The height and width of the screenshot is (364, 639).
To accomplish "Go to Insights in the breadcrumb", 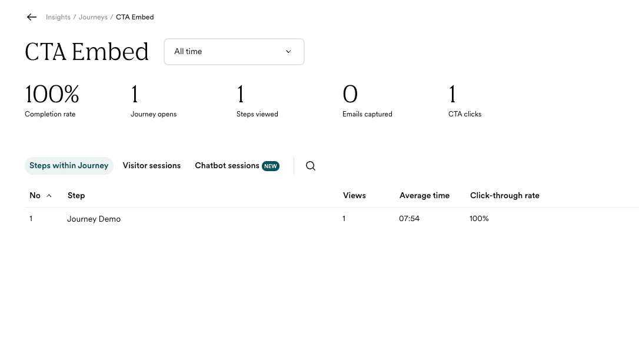I will (58, 17).
